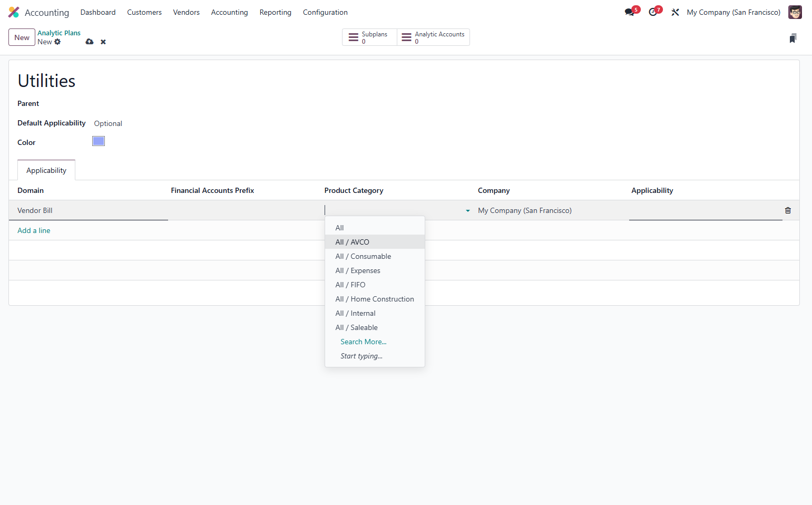Toggle the Product Category dropdown arrow
This screenshot has height=505, width=812.
click(467, 211)
